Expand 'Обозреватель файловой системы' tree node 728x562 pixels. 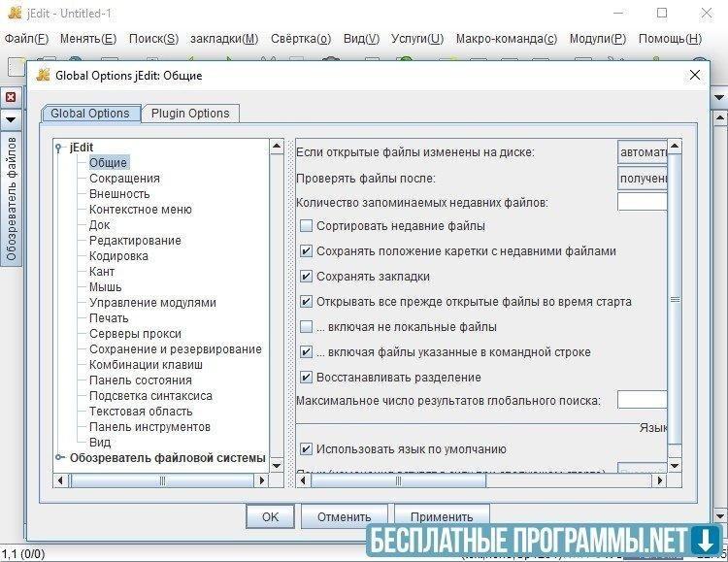60,458
